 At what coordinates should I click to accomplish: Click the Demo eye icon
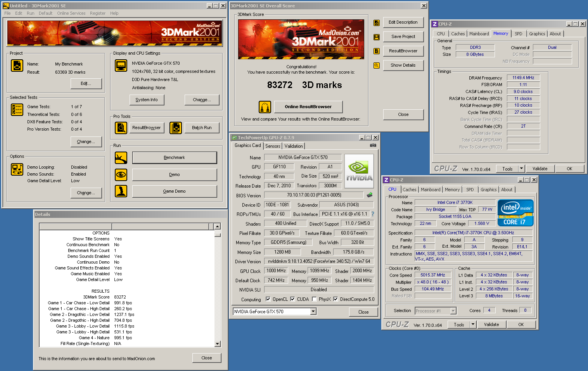coord(121,175)
